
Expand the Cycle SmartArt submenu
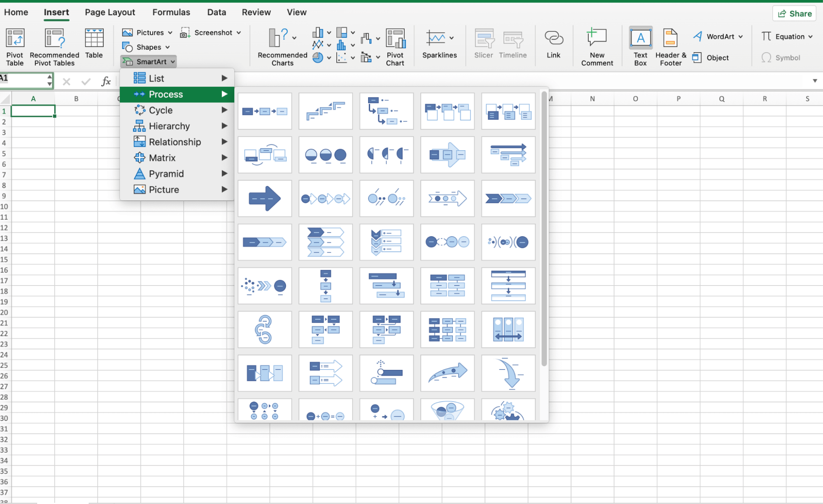(161, 110)
